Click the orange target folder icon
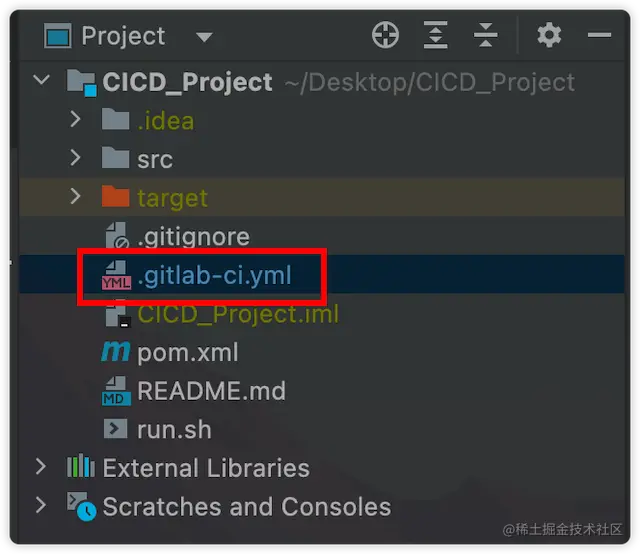 (x=115, y=196)
